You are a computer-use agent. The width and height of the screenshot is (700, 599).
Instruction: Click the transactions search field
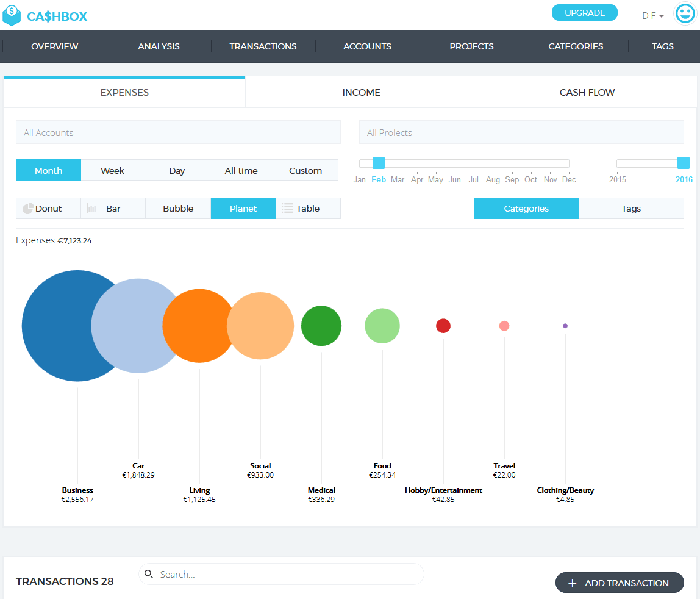287,574
